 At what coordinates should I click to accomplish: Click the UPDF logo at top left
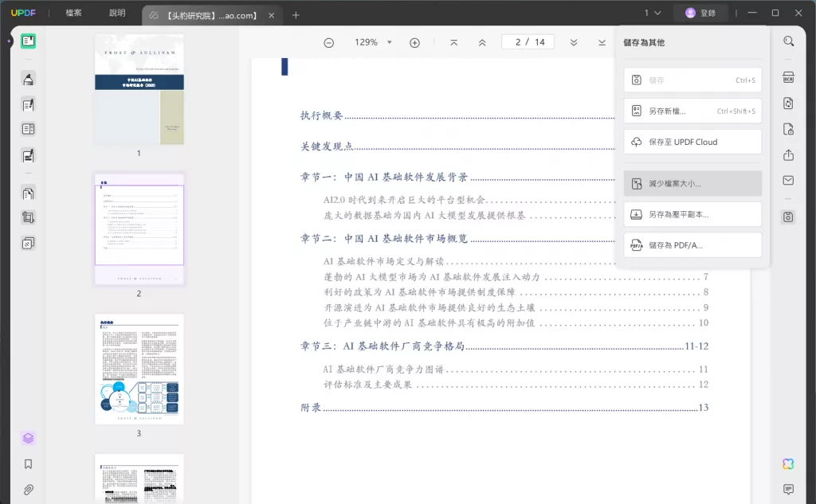23,13
